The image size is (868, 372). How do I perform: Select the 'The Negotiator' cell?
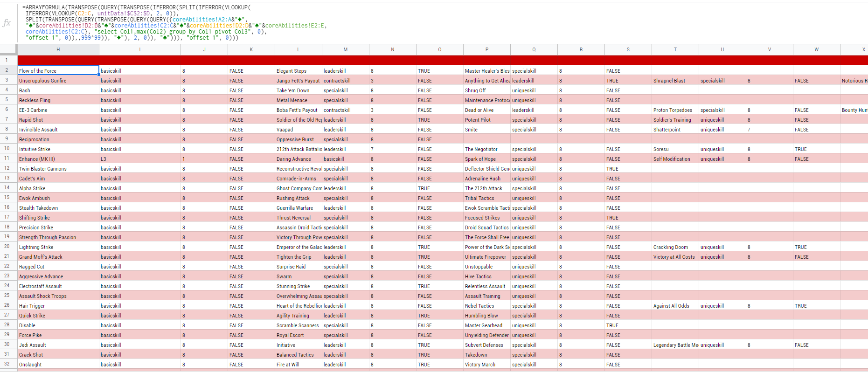tap(487, 149)
